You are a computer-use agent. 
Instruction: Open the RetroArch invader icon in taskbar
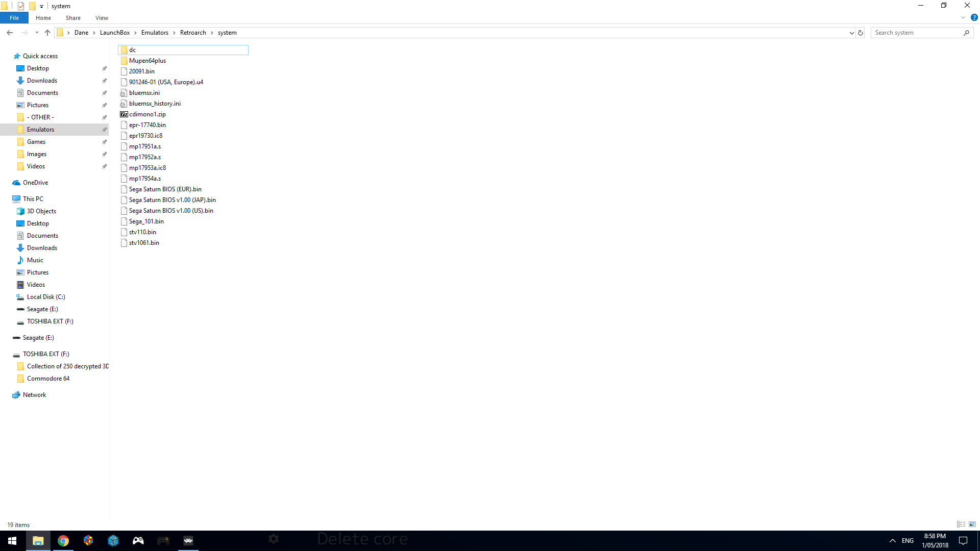click(188, 541)
